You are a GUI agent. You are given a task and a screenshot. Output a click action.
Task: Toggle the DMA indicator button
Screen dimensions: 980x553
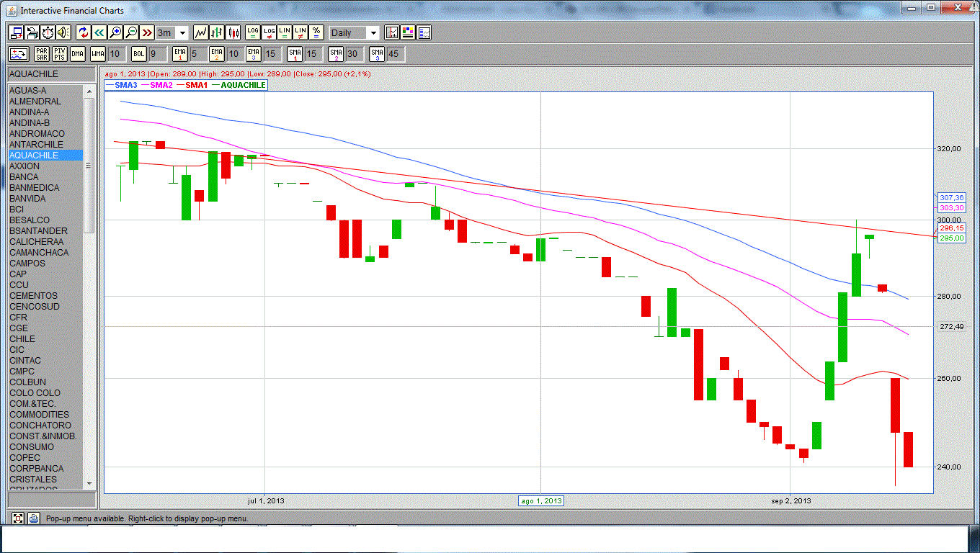coord(78,54)
